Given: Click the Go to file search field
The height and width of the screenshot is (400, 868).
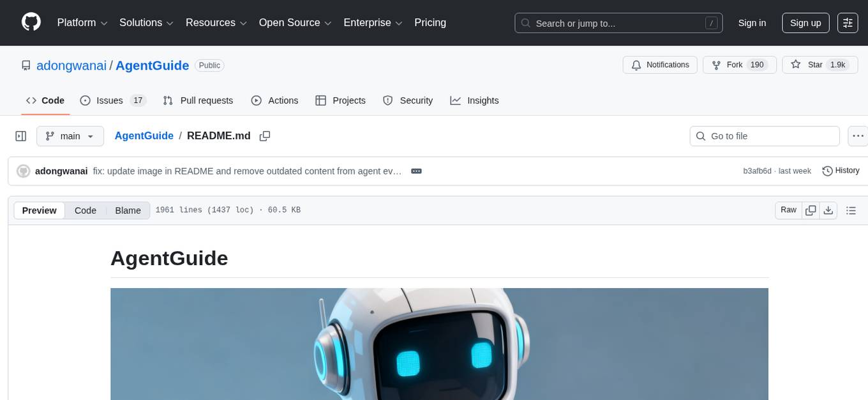Looking at the screenshot, I should coord(764,135).
